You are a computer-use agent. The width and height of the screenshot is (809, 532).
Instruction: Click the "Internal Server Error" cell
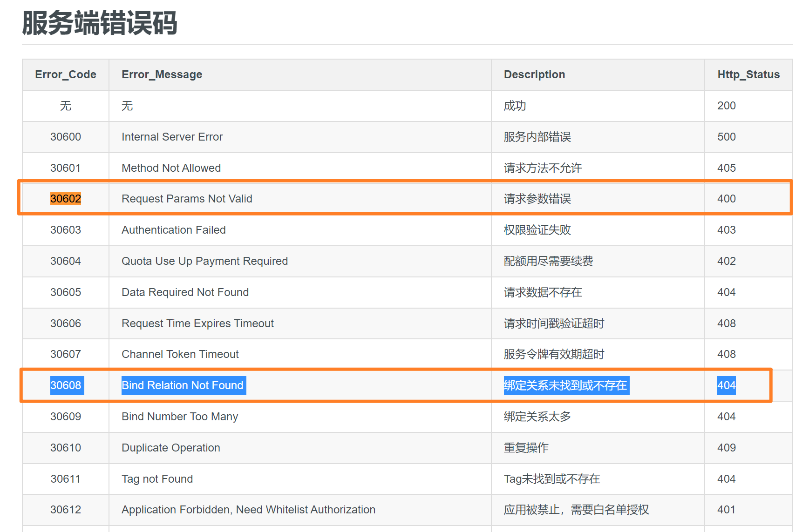(x=172, y=137)
